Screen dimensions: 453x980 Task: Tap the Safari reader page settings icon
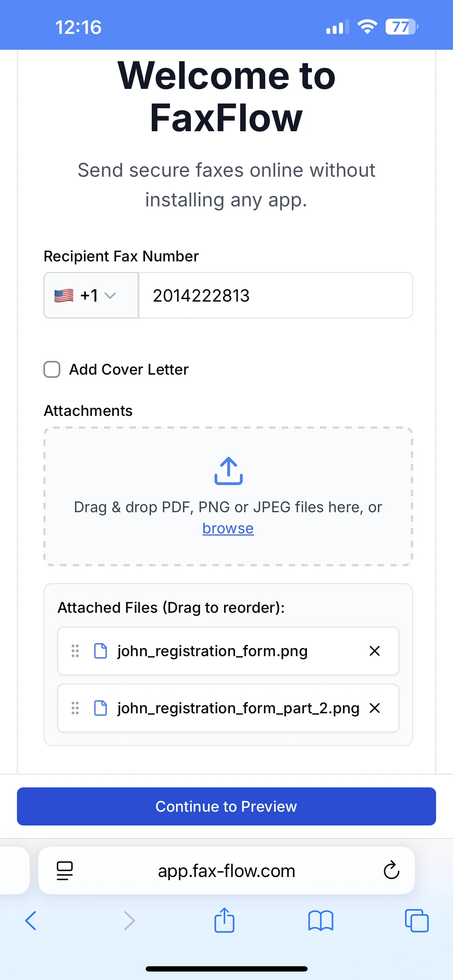pos(64,871)
